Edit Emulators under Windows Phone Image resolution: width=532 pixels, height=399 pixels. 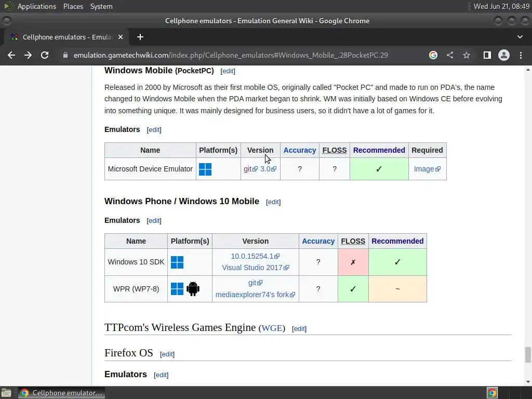154,220
